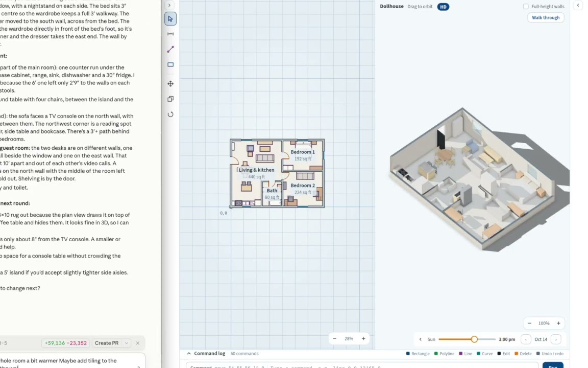The height and width of the screenshot is (368, 588).
Task: Focus the chat message input box
Action: [71, 361]
